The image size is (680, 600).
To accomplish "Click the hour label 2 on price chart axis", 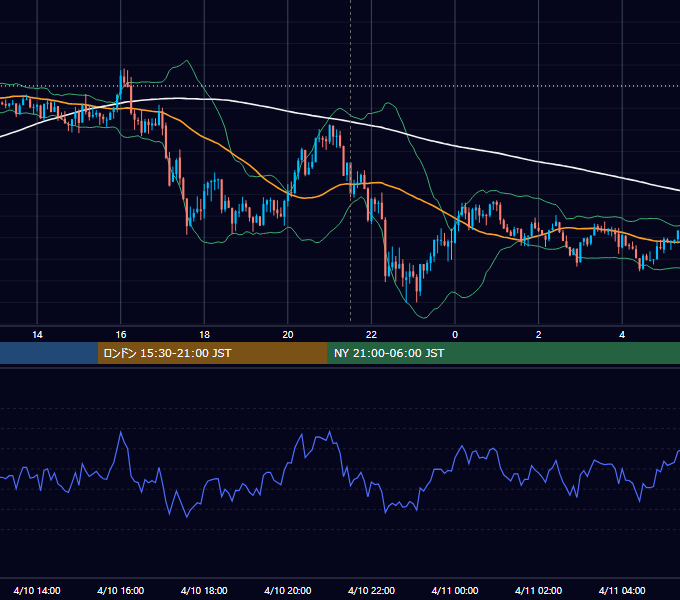I will [x=539, y=335].
